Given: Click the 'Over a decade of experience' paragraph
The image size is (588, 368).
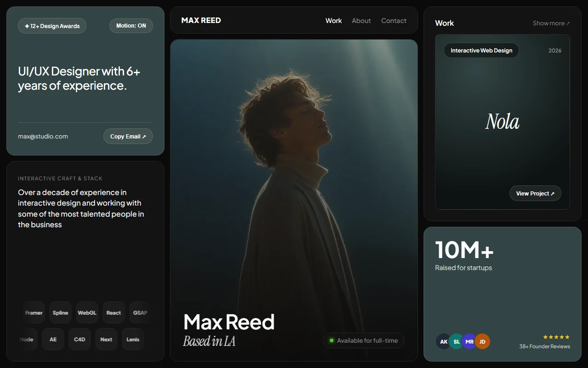Looking at the screenshot, I should point(81,208).
